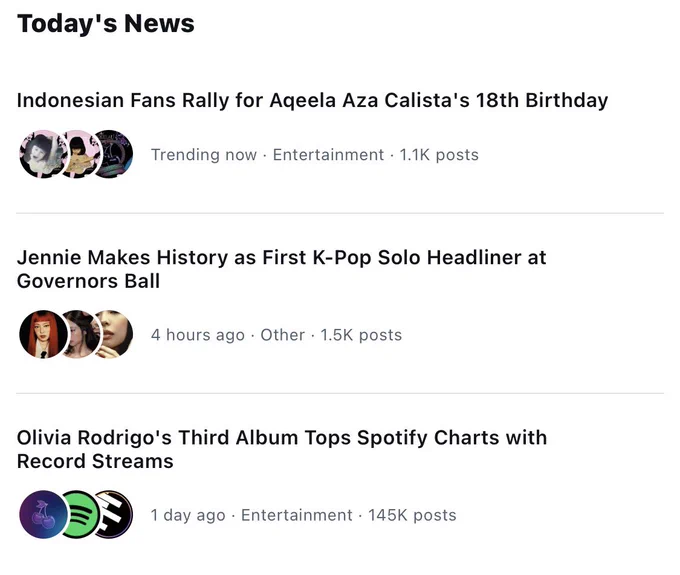Click the 'Other' category label
The width and height of the screenshot is (680, 575).
pos(282,335)
